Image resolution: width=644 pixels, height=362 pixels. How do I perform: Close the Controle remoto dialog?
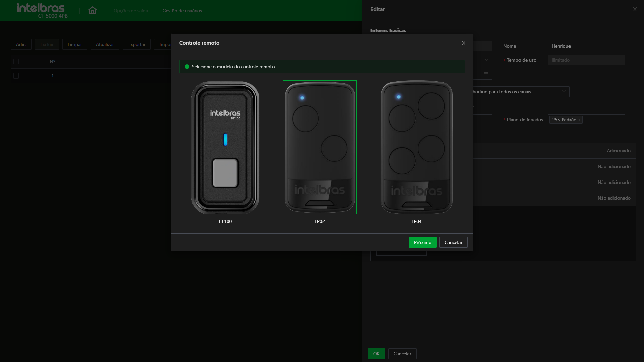click(463, 43)
